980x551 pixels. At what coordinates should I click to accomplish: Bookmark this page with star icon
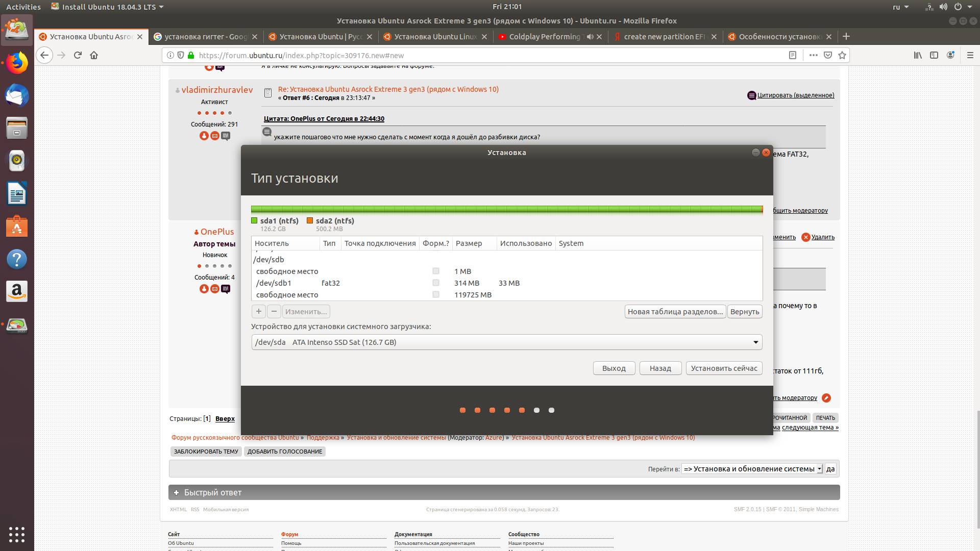pos(842,55)
